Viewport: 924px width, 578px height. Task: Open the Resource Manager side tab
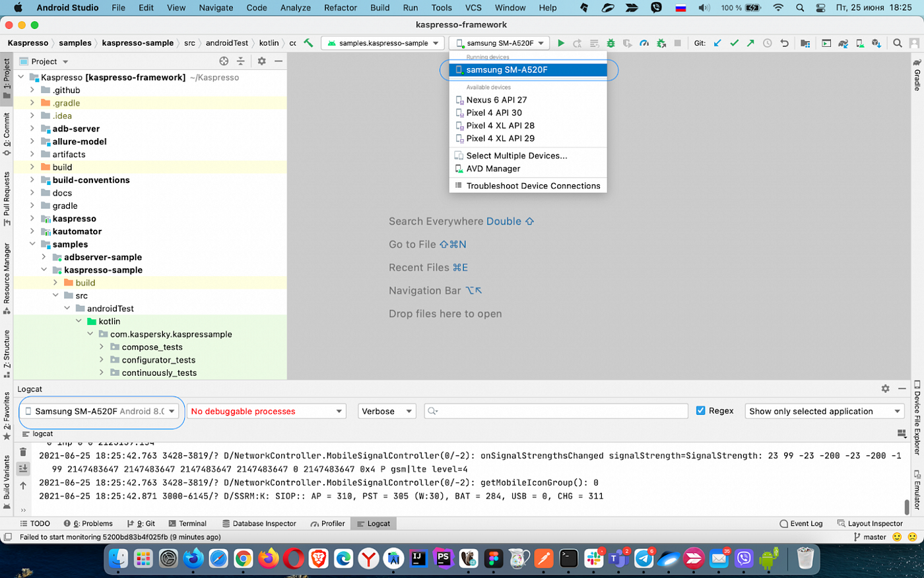(x=7, y=278)
